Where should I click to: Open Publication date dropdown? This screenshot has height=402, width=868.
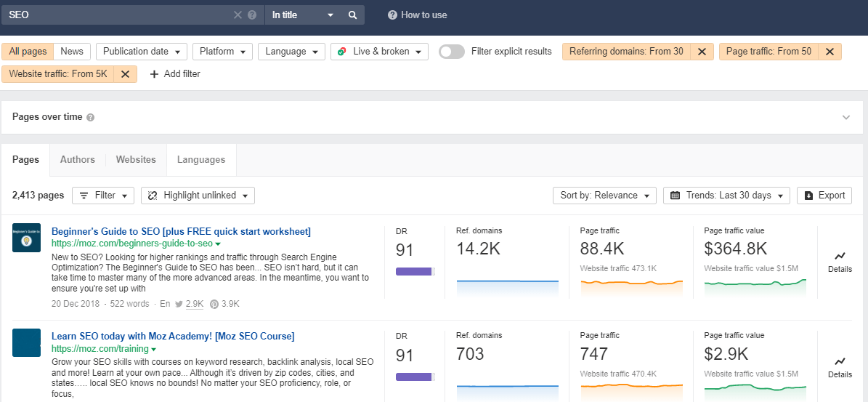[142, 52]
